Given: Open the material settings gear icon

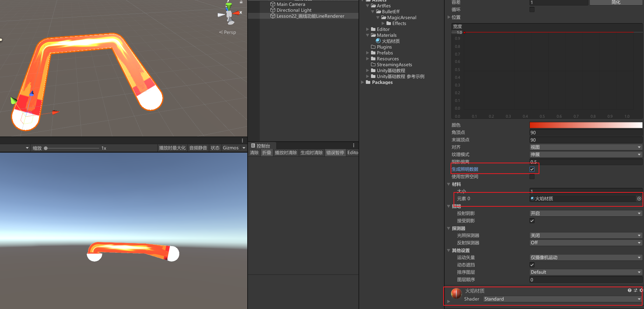Looking at the screenshot, I should pyautogui.click(x=641, y=290).
